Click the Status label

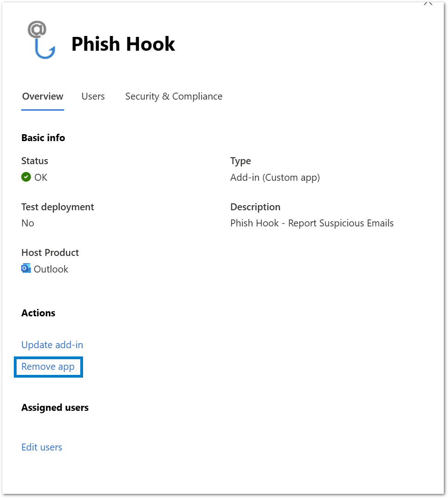tap(35, 161)
